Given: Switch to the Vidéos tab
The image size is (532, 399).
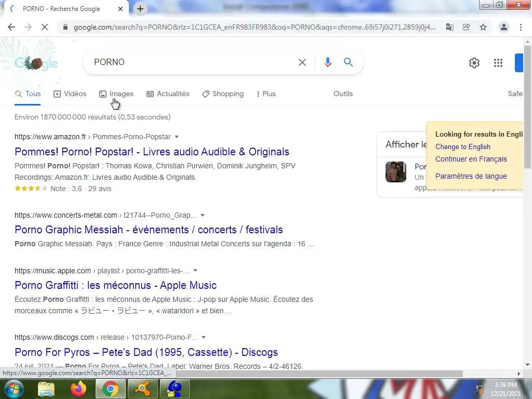Looking at the screenshot, I should pyautogui.click(x=70, y=94).
